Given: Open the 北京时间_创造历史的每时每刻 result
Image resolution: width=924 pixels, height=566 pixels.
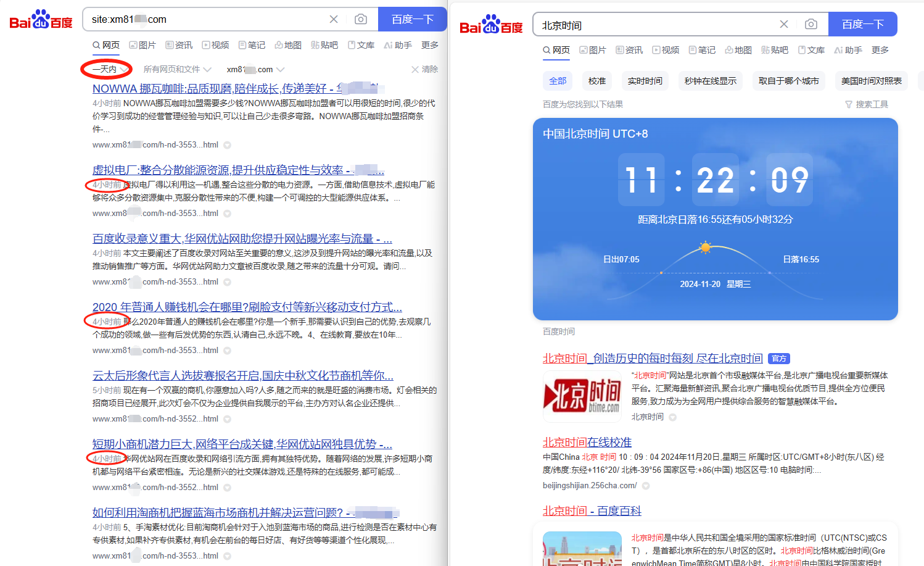Looking at the screenshot, I should (653, 359).
